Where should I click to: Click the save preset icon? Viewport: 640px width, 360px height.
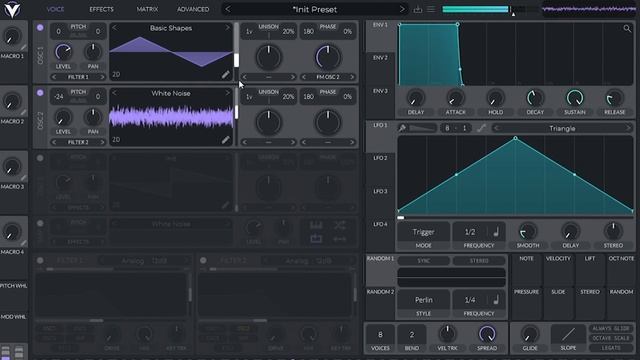click(x=418, y=9)
